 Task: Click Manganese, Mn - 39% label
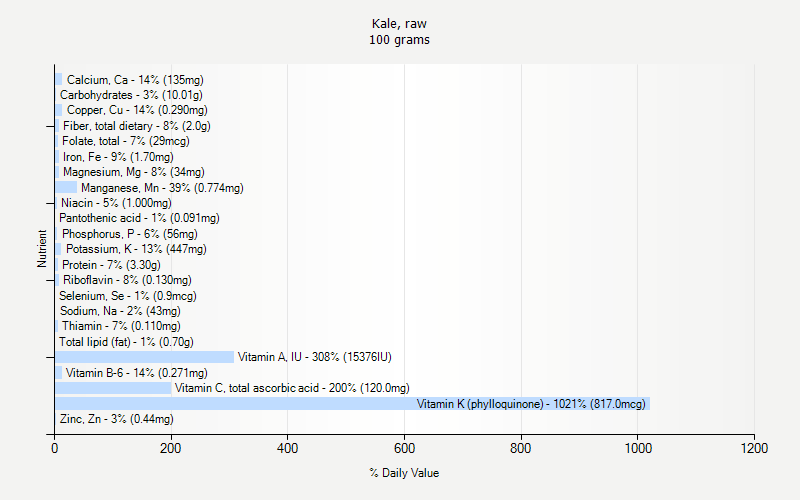[162, 188]
